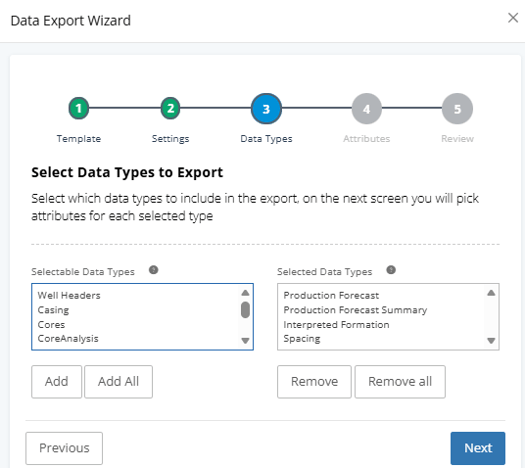Viewport: 525px width, 468px height.
Task: Click the Remove all button
Action: pyautogui.click(x=400, y=382)
